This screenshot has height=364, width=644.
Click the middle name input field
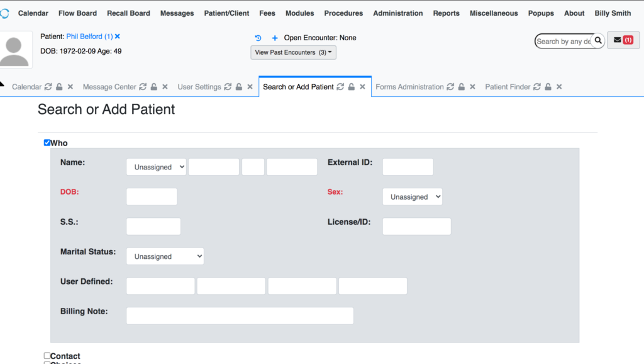253,167
